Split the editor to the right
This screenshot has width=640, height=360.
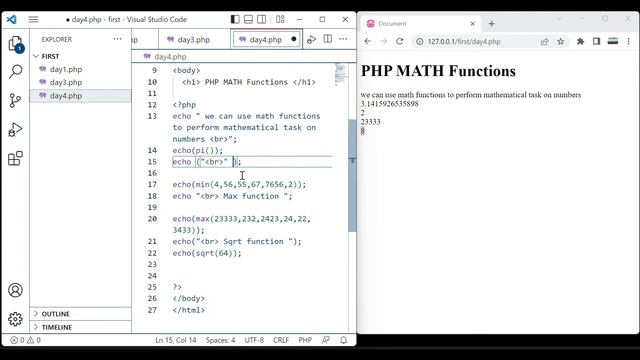[x=328, y=39]
